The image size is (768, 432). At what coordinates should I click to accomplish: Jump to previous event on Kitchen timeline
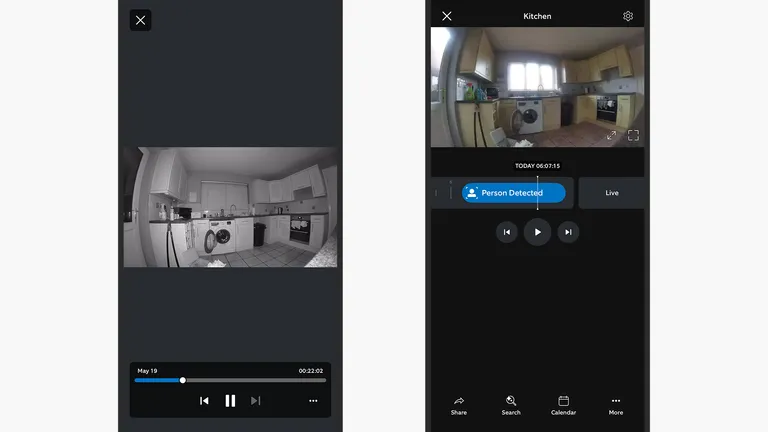(507, 232)
